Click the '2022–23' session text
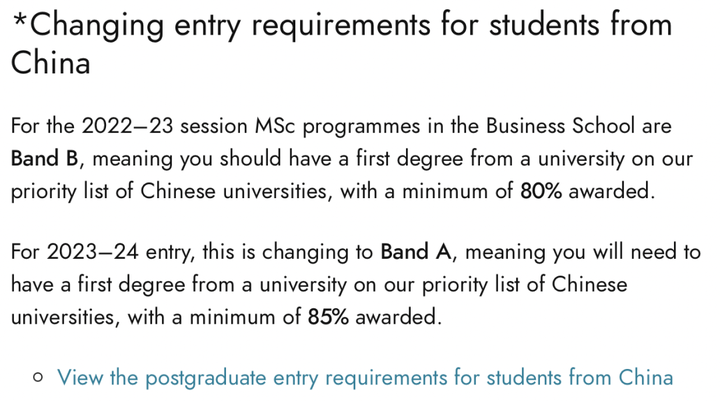 point(128,126)
